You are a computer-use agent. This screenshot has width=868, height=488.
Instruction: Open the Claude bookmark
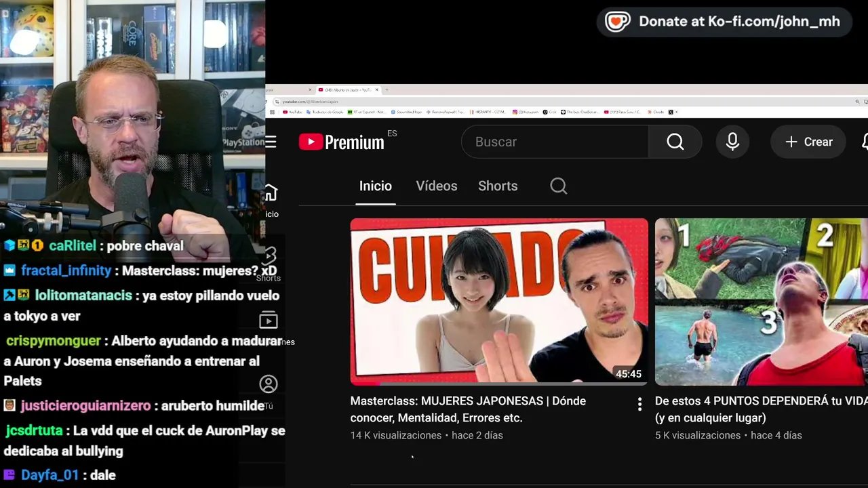pyautogui.click(x=655, y=112)
